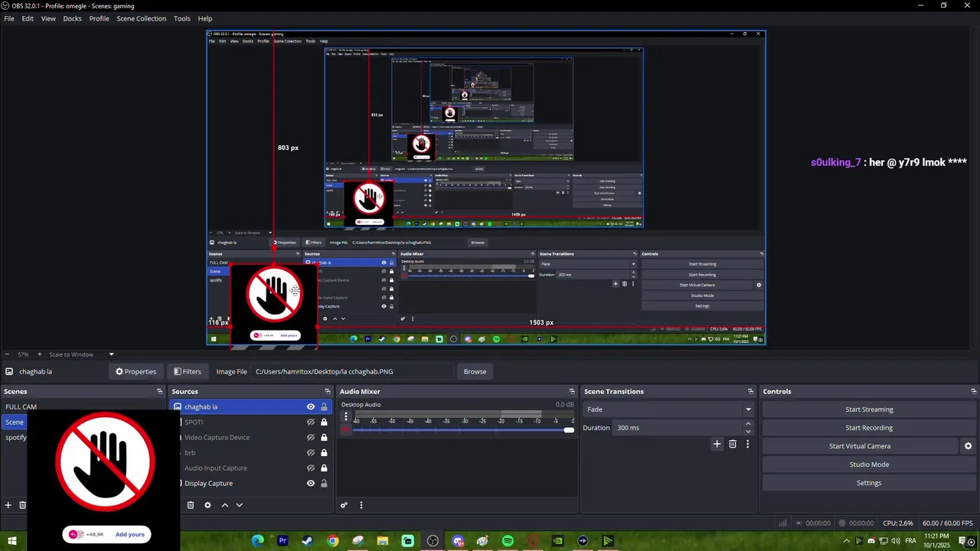Screen dimensions: 980x551
Task: Open virtual camera settings gear
Action: (968, 446)
